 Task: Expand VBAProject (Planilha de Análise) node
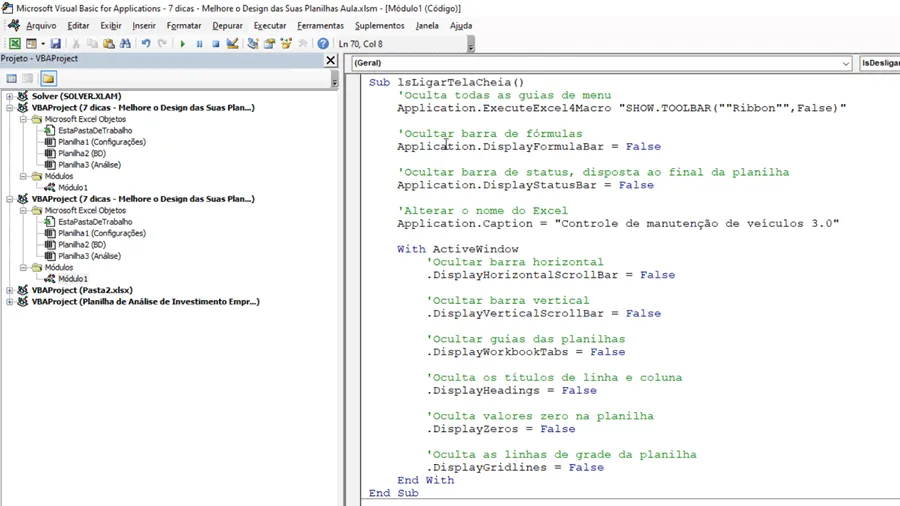click(10, 302)
